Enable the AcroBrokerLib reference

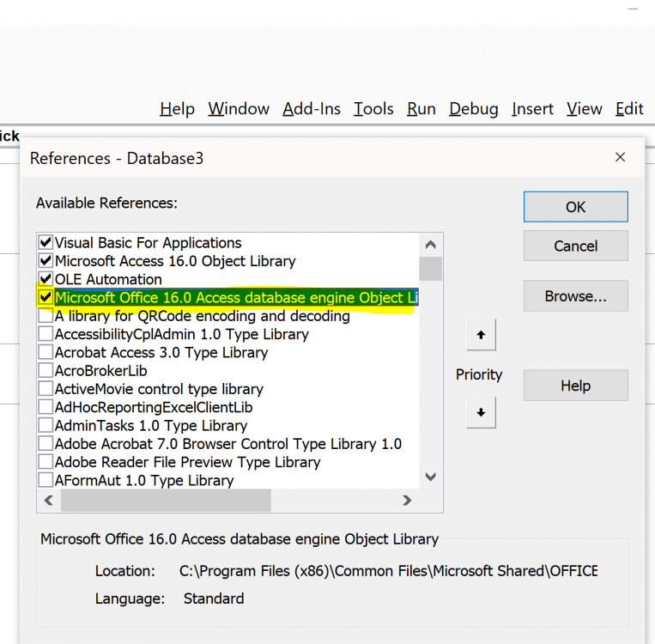[45, 371]
